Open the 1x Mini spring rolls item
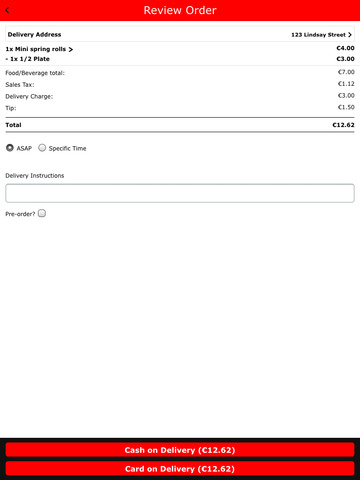 pyautogui.click(x=36, y=49)
